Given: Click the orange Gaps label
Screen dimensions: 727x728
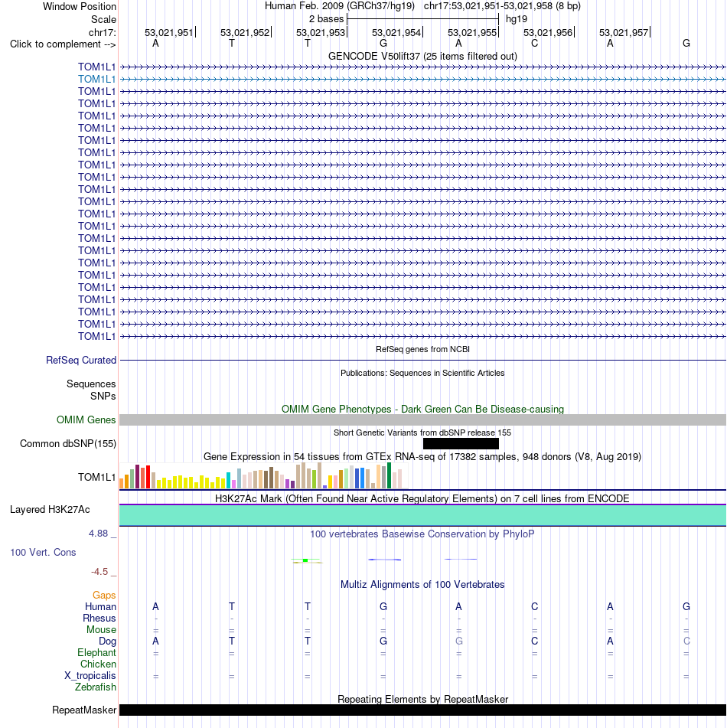Looking at the screenshot, I should pos(104,596).
